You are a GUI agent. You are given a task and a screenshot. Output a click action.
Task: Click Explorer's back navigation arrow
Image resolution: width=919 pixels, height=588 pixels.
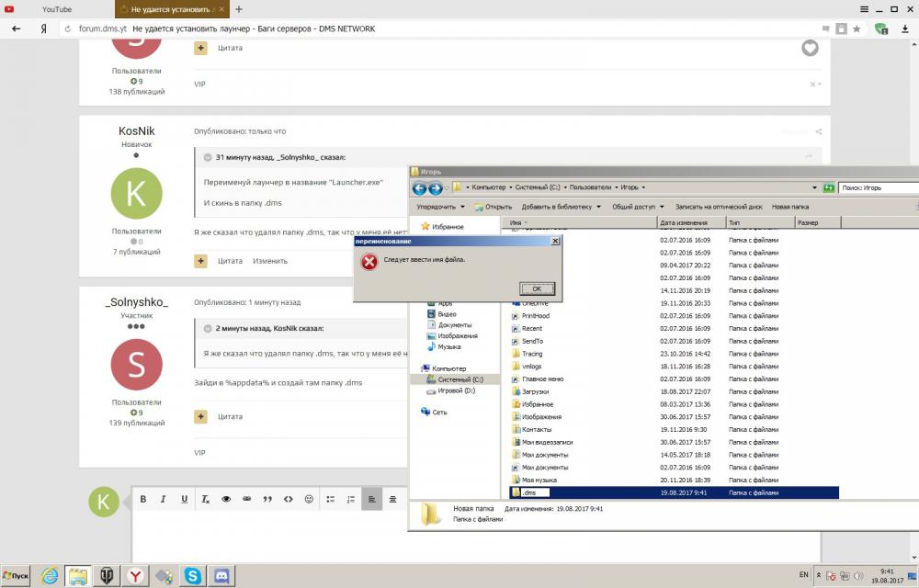tap(419, 188)
